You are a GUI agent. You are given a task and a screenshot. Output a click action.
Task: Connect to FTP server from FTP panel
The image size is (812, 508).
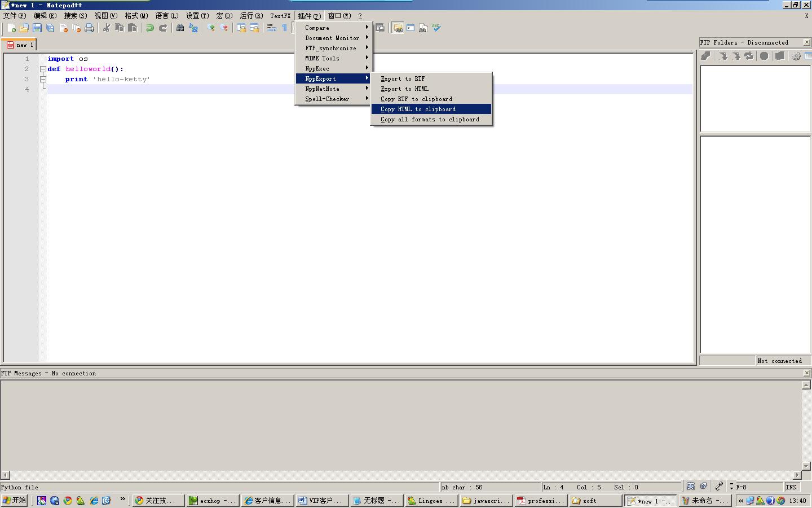pyautogui.click(x=706, y=56)
